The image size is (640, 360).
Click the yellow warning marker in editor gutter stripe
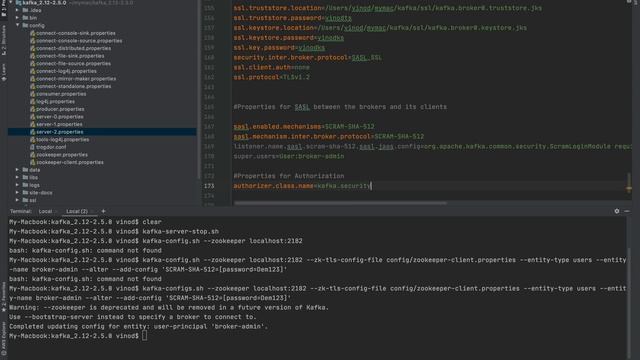[629, 188]
